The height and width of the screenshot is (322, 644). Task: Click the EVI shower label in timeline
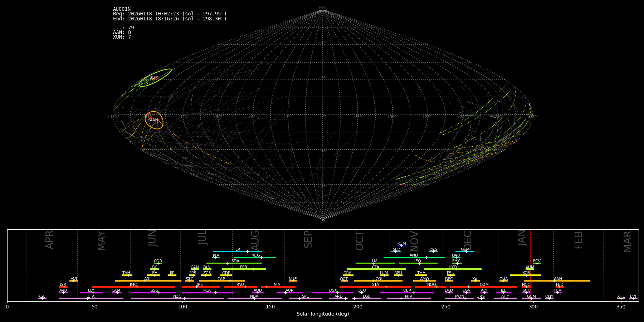click(633, 297)
